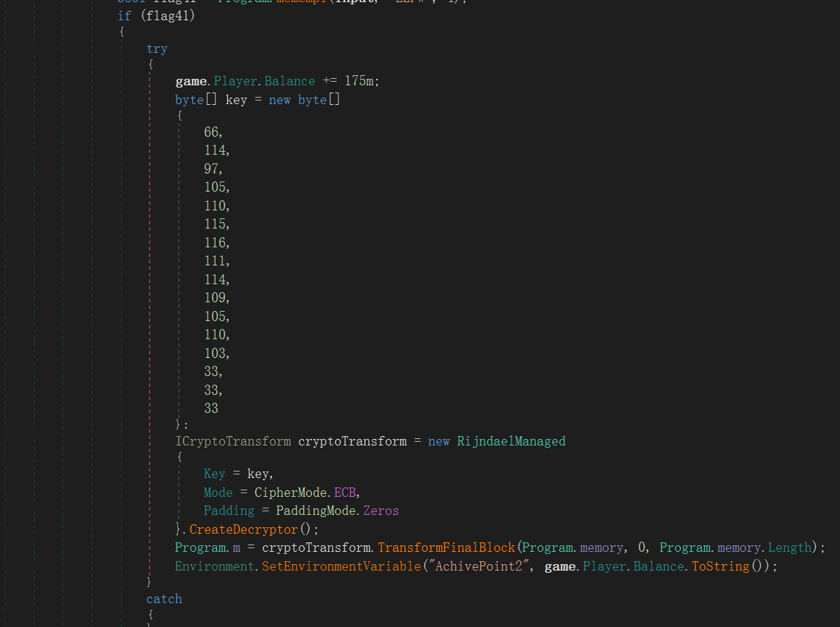Viewport: 840px width, 627px height.
Task: Click 'ECB' cipher mode value
Action: pos(345,492)
